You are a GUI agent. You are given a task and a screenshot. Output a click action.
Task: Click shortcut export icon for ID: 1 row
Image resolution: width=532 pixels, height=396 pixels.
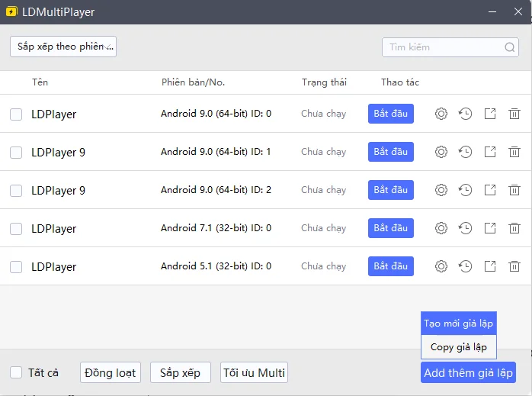pos(490,152)
